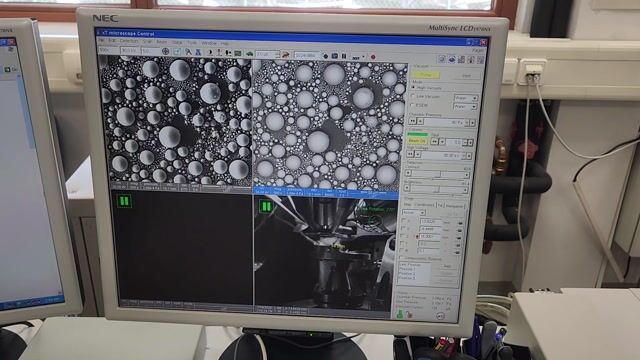This screenshot has width=640, height=360.
Task: Click the Add stage position button
Action: pyautogui.click(x=447, y=266)
